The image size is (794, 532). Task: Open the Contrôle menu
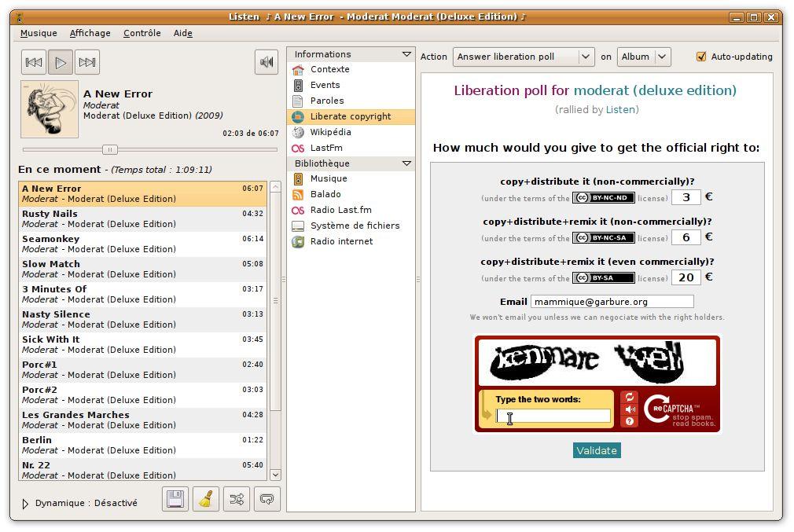pos(142,33)
